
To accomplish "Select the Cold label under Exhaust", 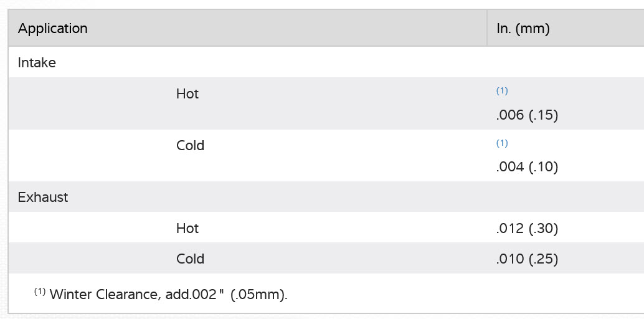I will [x=190, y=259].
